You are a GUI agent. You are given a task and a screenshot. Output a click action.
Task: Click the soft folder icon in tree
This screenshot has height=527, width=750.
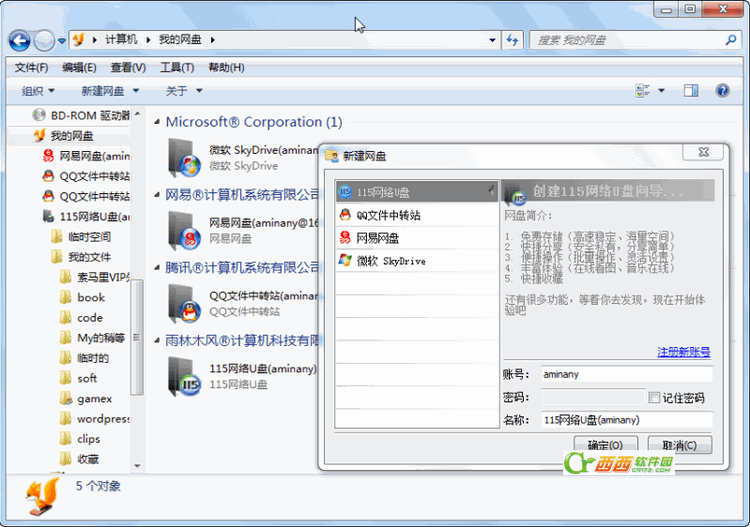coord(66,378)
